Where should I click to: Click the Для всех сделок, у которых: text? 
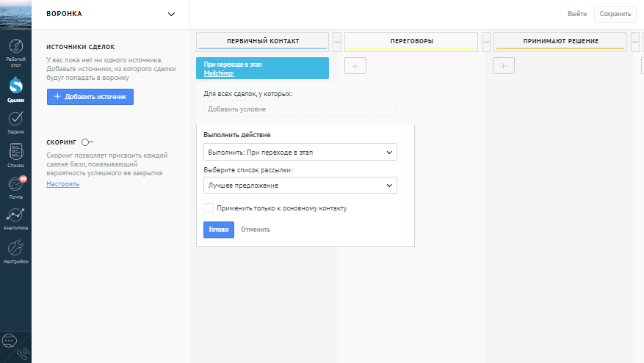coord(248,94)
